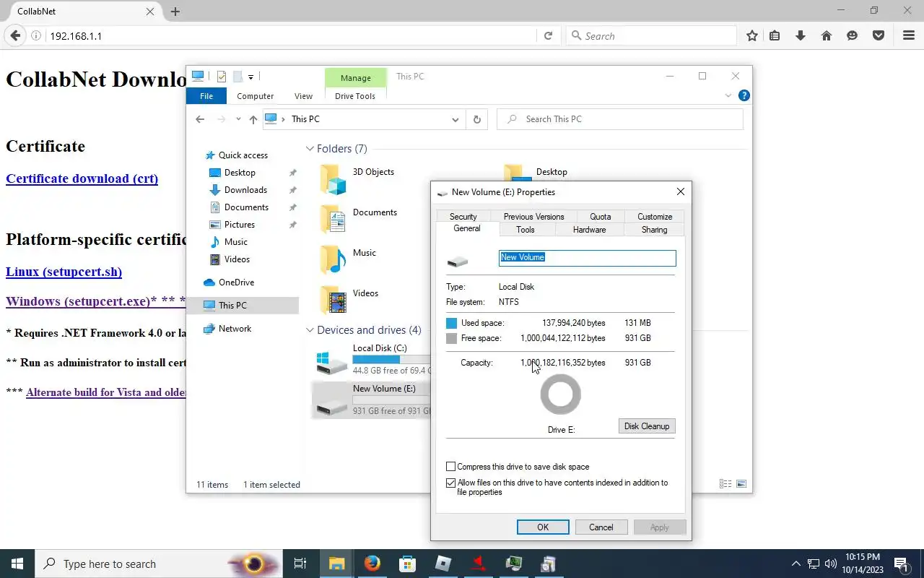The height and width of the screenshot is (578, 924).
Task: Open the notification center icon
Action: click(x=901, y=564)
